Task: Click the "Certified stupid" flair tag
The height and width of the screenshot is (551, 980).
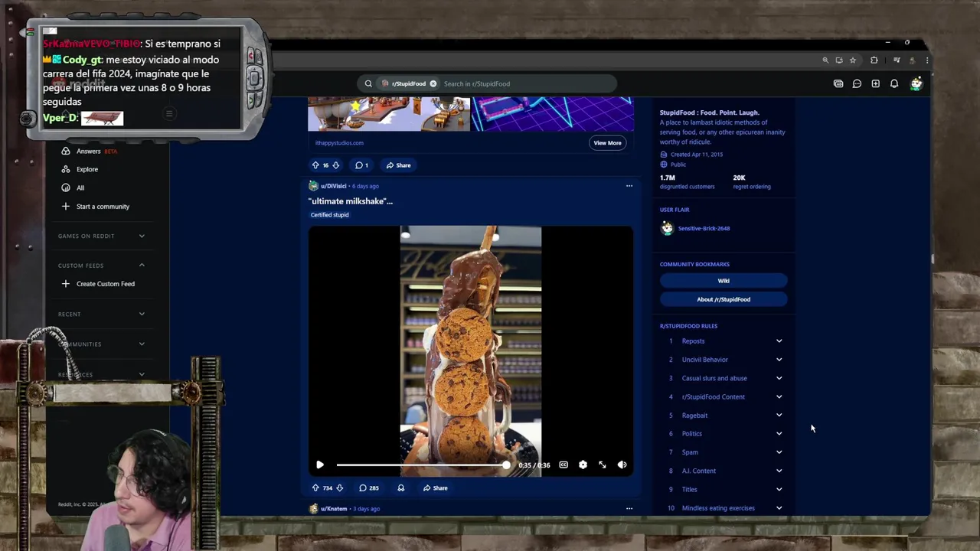Action: pyautogui.click(x=329, y=215)
